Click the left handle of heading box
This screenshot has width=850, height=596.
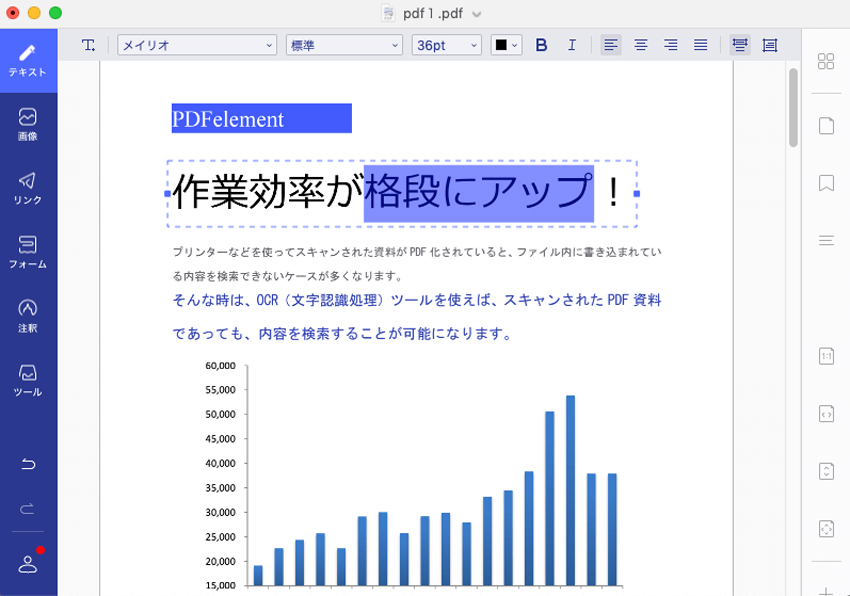point(168,194)
